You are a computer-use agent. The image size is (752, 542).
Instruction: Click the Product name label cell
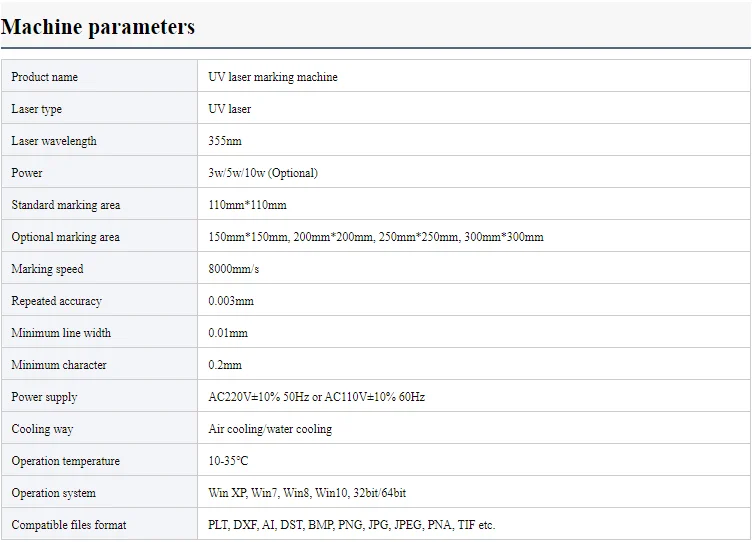click(x=45, y=77)
